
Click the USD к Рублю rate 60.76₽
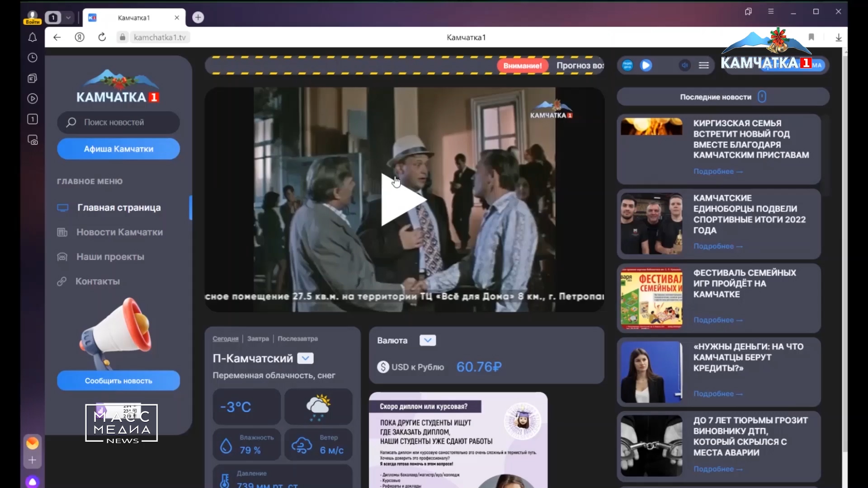479,367
